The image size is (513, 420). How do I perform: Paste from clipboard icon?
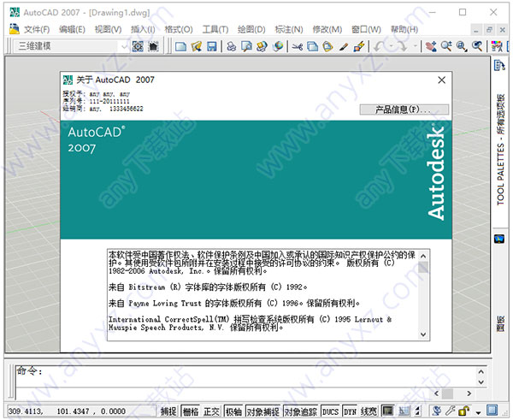coord(327,46)
